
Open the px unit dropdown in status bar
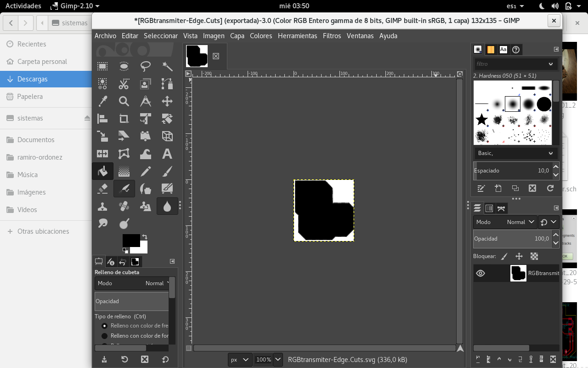pyautogui.click(x=240, y=360)
